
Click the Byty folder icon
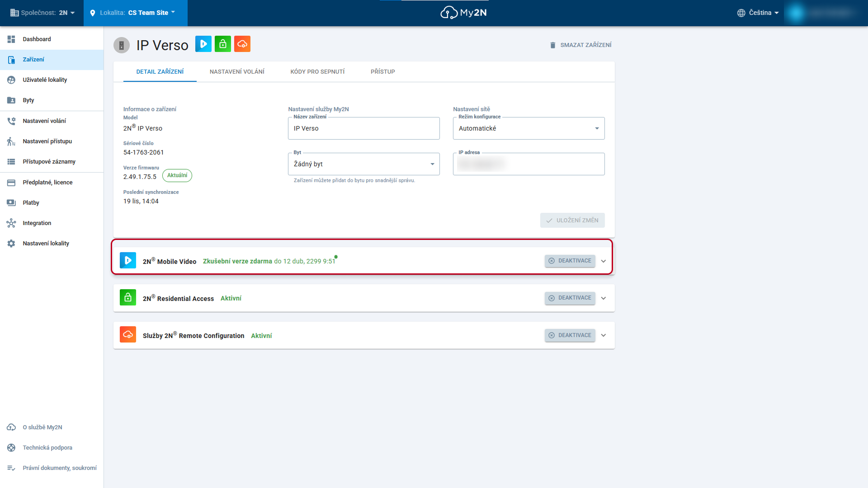click(11, 100)
